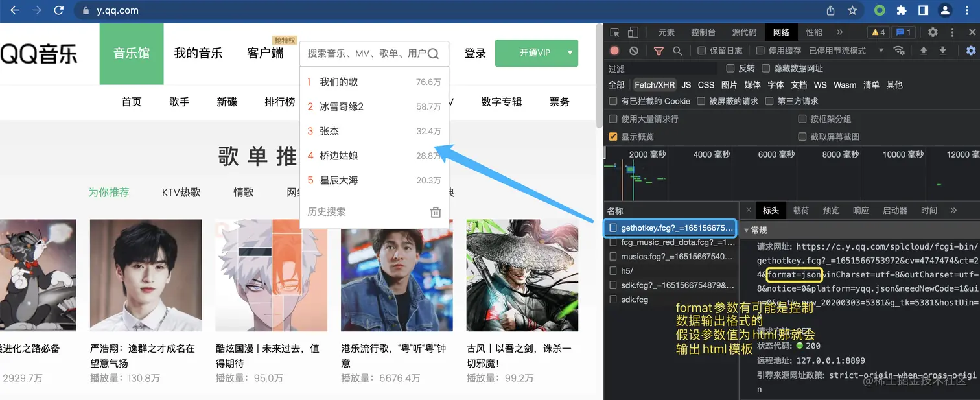Select the gethotkey.fcg request row
The height and width of the screenshot is (400, 980).
click(671, 228)
